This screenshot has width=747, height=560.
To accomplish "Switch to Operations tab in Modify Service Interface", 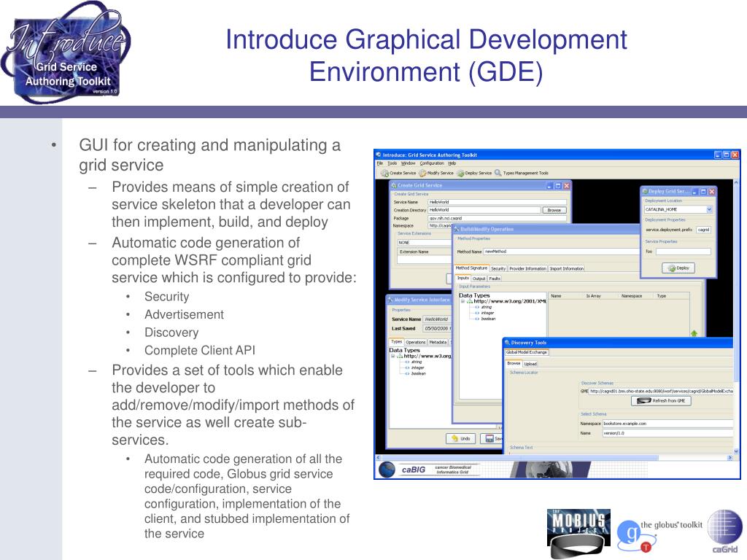I will (x=415, y=342).
